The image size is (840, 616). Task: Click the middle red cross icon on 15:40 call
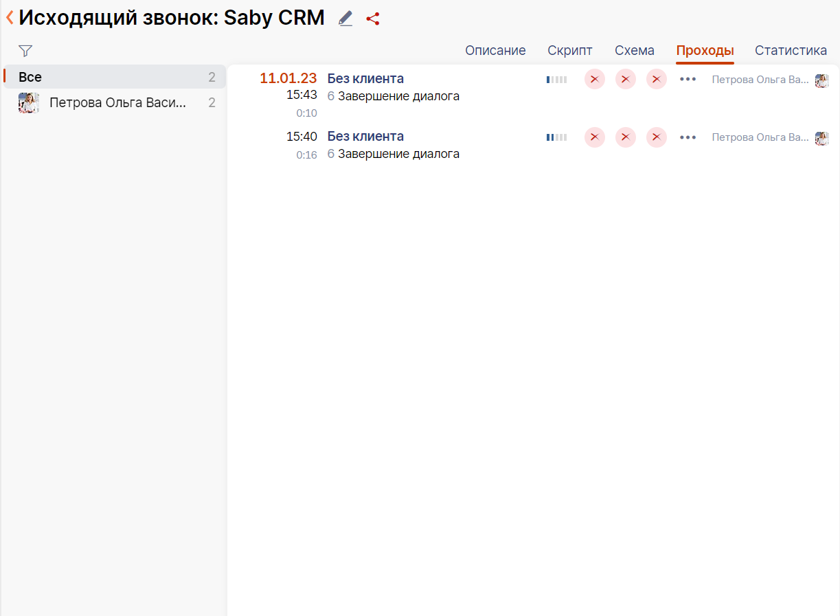click(x=625, y=137)
